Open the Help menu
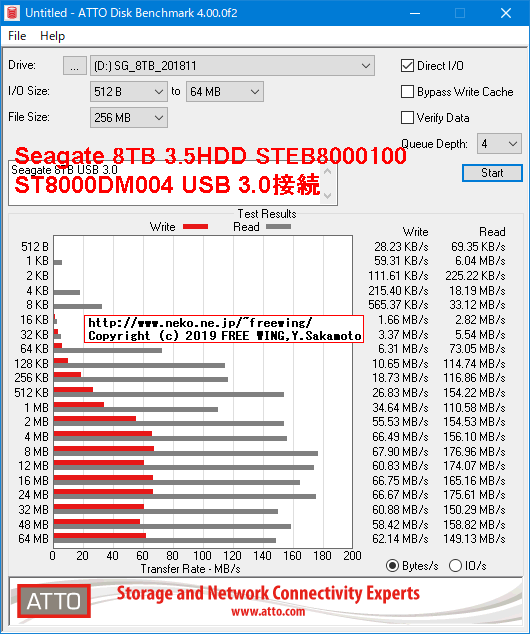This screenshot has height=634, width=530. coord(52,36)
